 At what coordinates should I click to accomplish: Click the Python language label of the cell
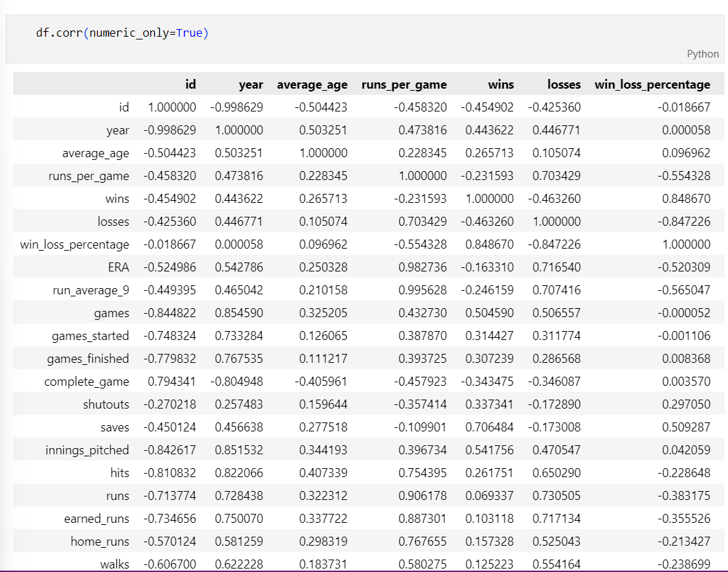point(702,54)
